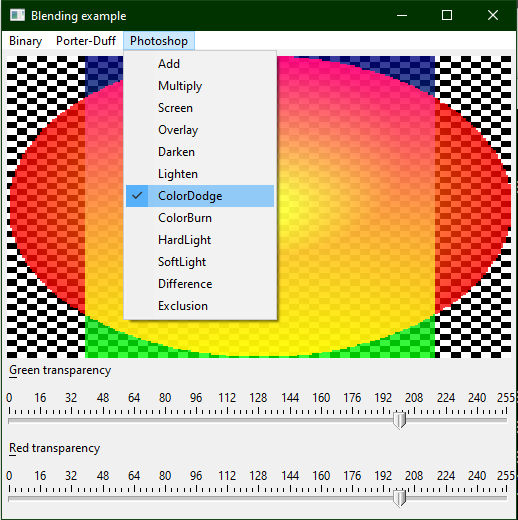Maximize the Blending example window
The height and width of the screenshot is (520, 518).
tap(447, 15)
